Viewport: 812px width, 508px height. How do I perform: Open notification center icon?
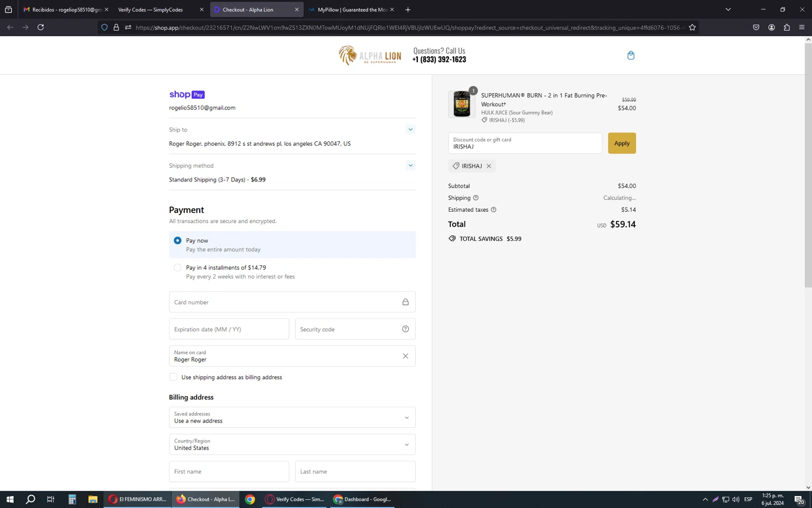800,499
